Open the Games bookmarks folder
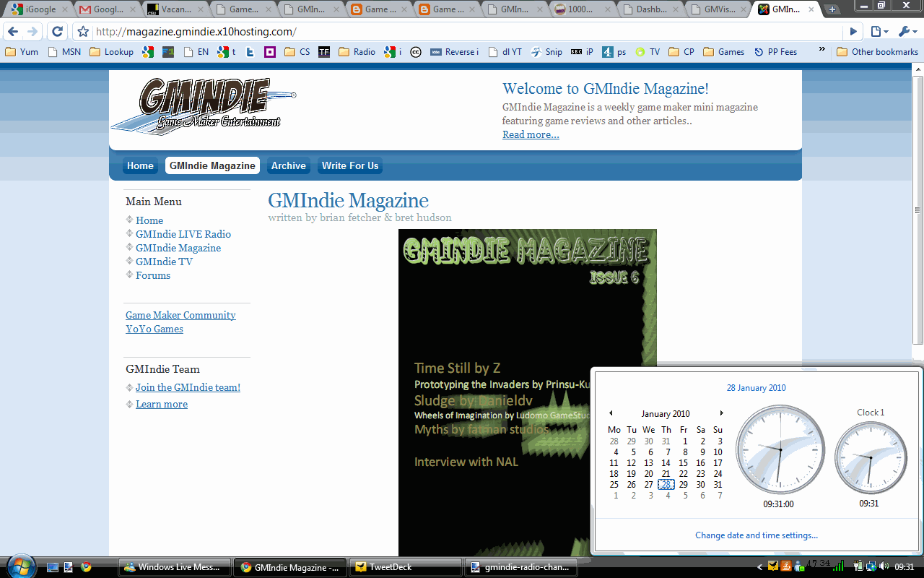Screen dimensions: 924x578 point(724,52)
